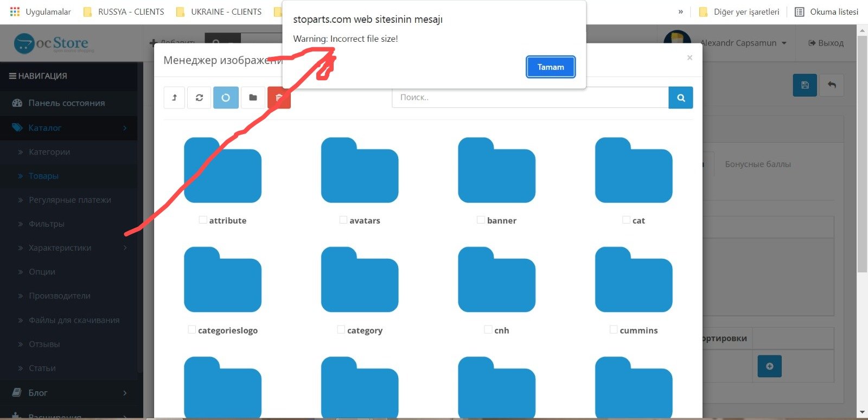Open Статьи in the sidebar

coord(42,368)
